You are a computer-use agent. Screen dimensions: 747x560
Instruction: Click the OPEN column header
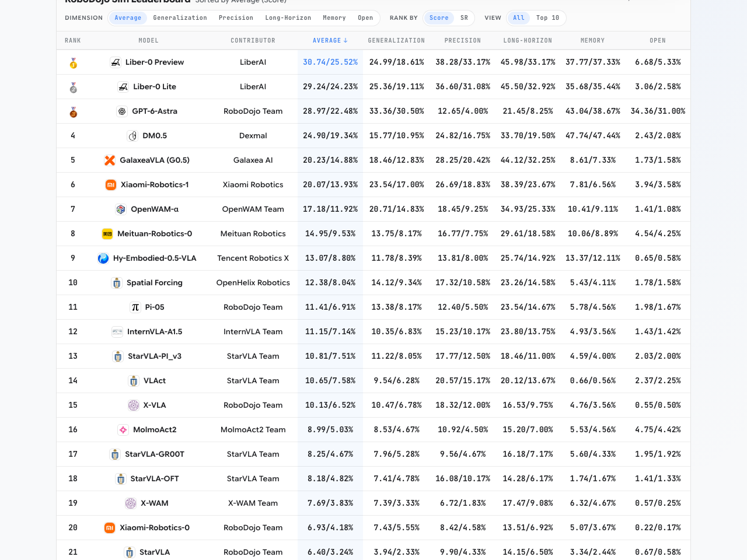(658, 41)
